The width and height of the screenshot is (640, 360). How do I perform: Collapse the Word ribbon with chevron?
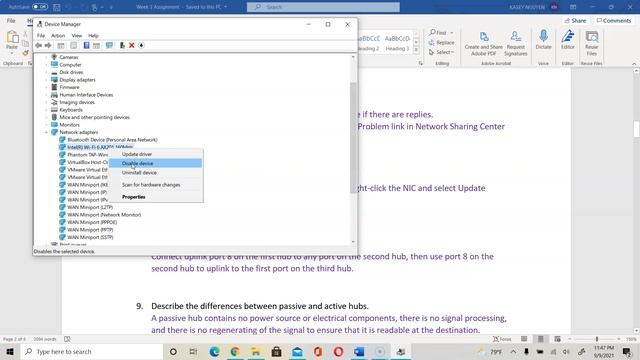(634, 64)
